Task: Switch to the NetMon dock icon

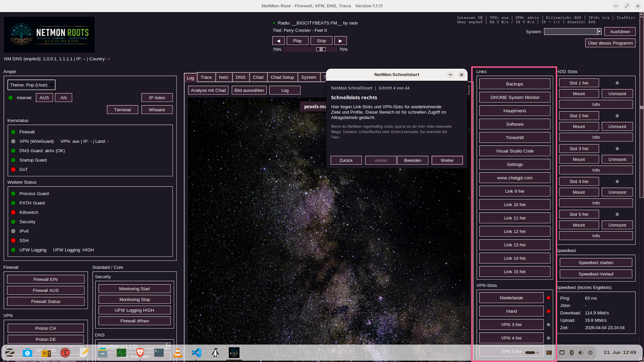Action: coord(234,353)
